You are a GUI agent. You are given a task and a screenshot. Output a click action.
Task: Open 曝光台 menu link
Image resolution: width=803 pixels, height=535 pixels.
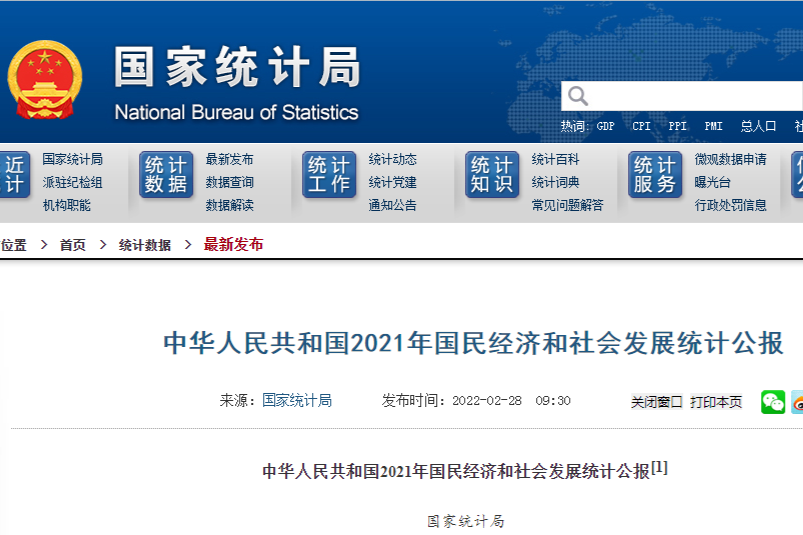[x=712, y=182]
